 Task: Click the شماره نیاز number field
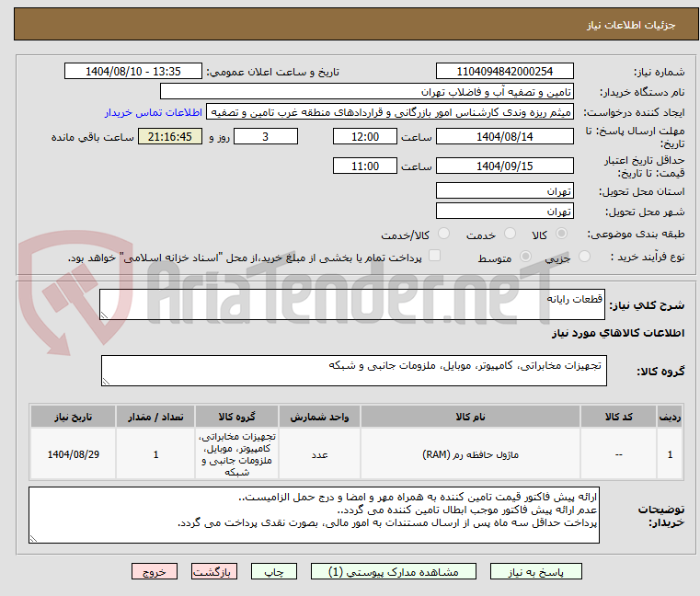click(504, 72)
